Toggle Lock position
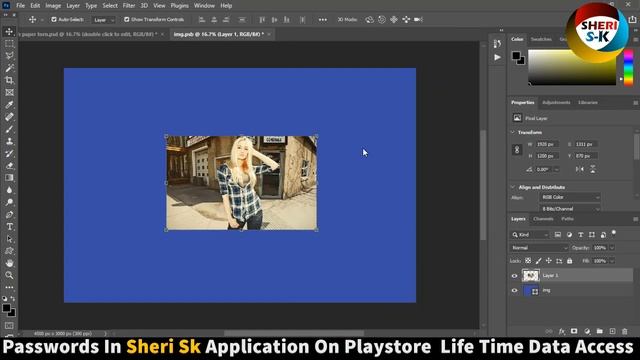 (549, 261)
